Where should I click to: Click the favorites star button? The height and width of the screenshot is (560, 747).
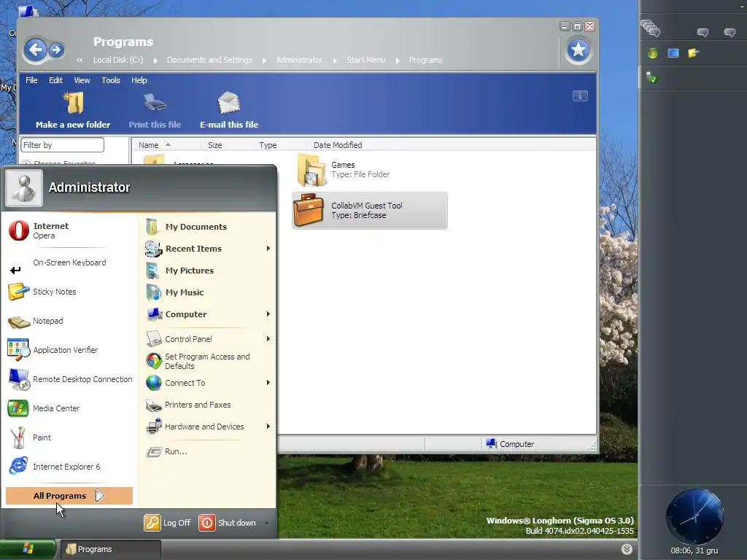click(x=578, y=50)
